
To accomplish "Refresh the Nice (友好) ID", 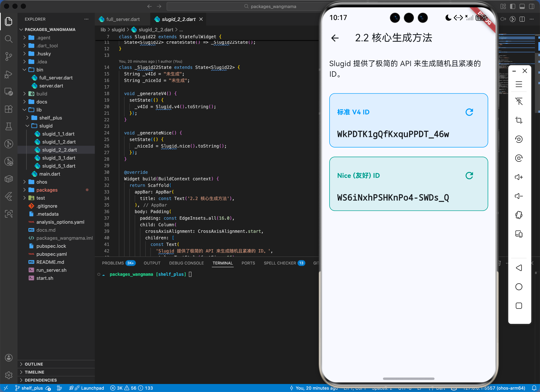I will (x=469, y=176).
